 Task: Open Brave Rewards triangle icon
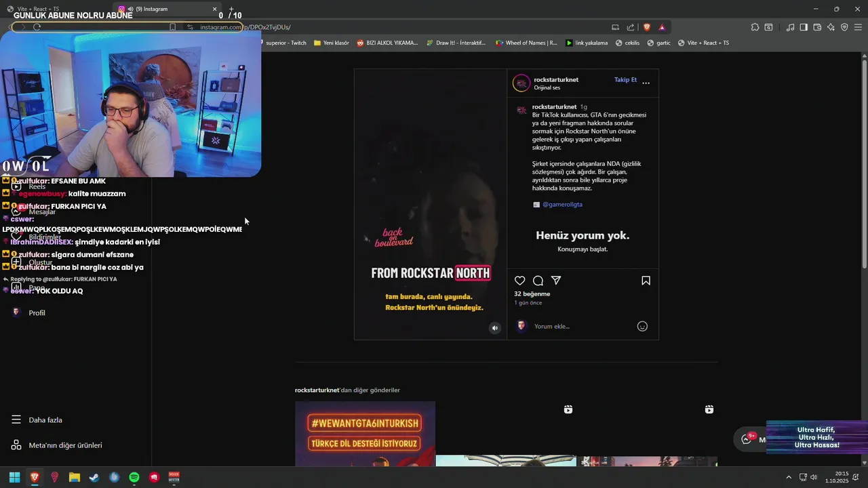pos(662,27)
